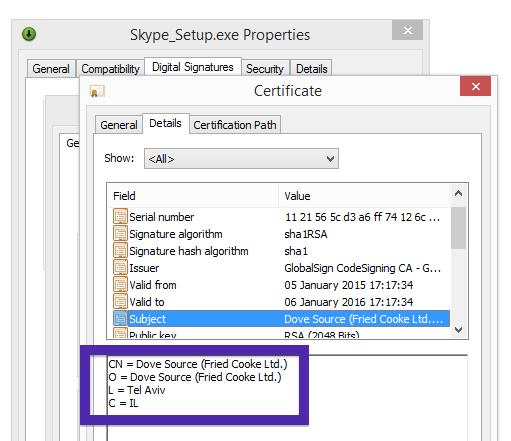Screen dimensions: 511x441
Task: Click the L = Tel Aviv line
Action: [137, 390]
